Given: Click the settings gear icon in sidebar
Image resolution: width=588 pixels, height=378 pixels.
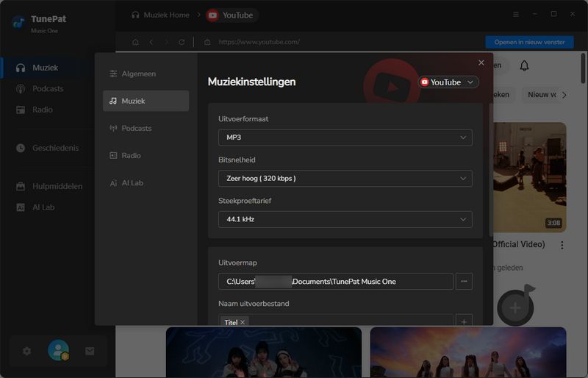Looking at the screenshot, I should click(26, 351).
